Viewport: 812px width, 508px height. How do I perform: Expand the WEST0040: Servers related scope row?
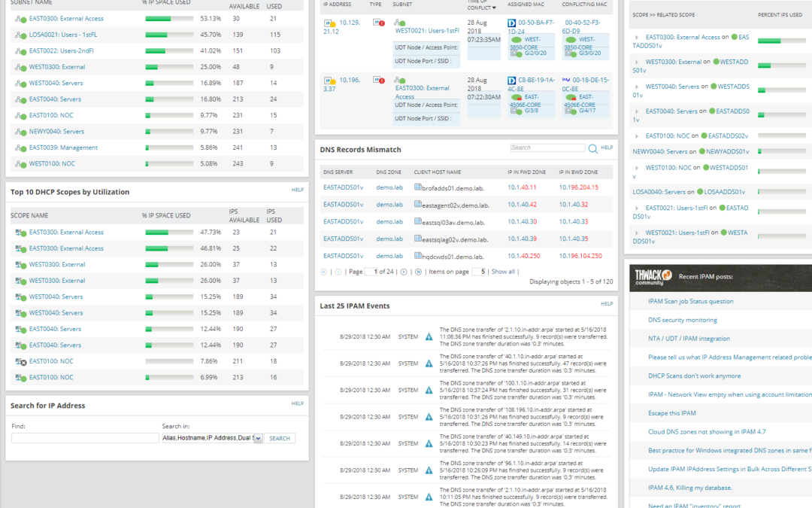(637, 87)
